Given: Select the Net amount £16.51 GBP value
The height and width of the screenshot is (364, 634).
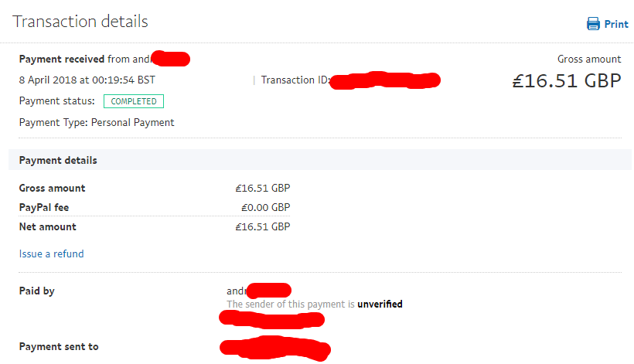Looking at the screenshot, I should (263, 226).
